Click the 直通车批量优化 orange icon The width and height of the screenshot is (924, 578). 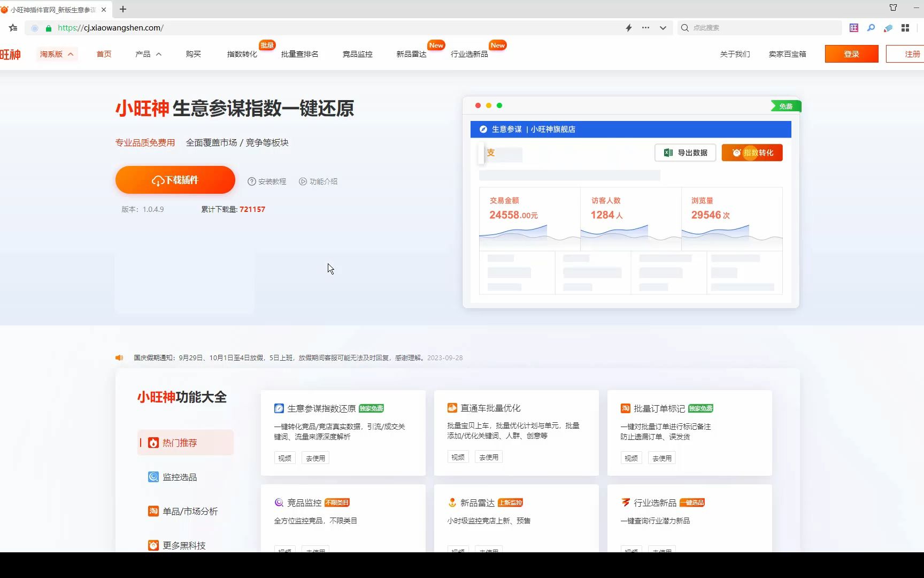(452, 408)
